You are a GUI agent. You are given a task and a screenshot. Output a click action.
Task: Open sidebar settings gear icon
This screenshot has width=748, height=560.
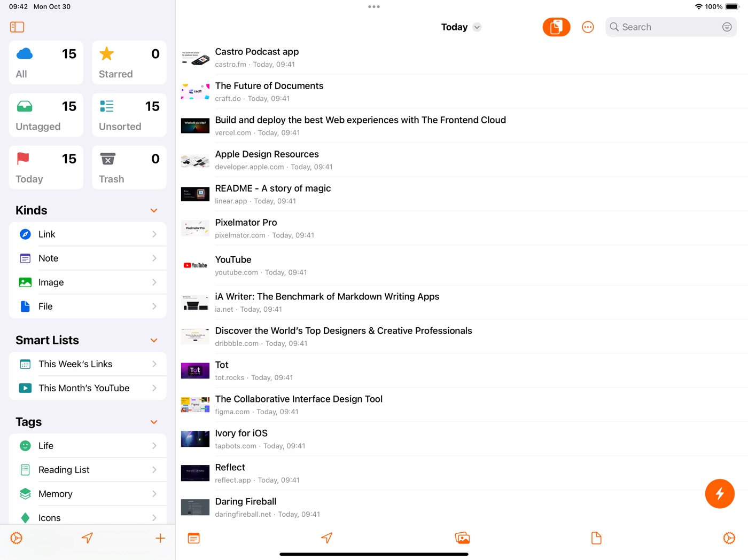pos(17,538)
